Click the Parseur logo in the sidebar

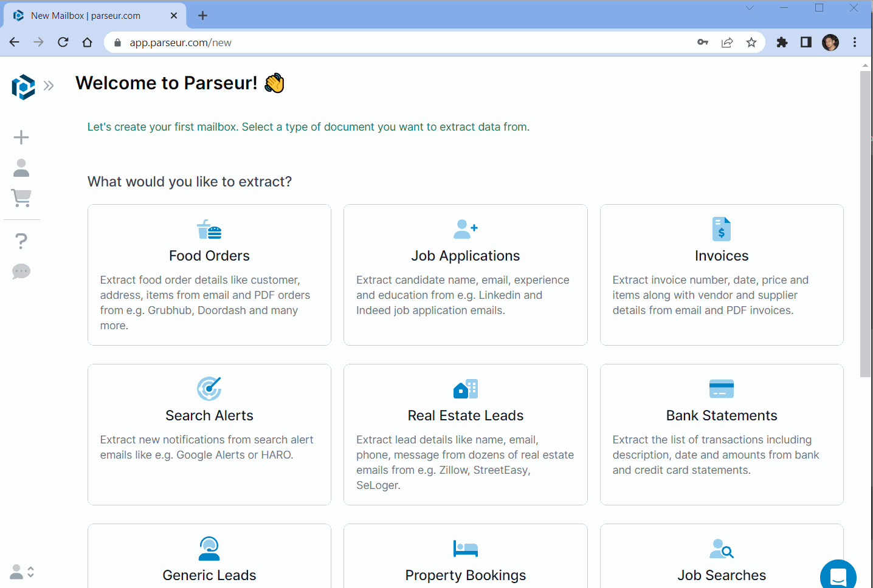point(22,87)
